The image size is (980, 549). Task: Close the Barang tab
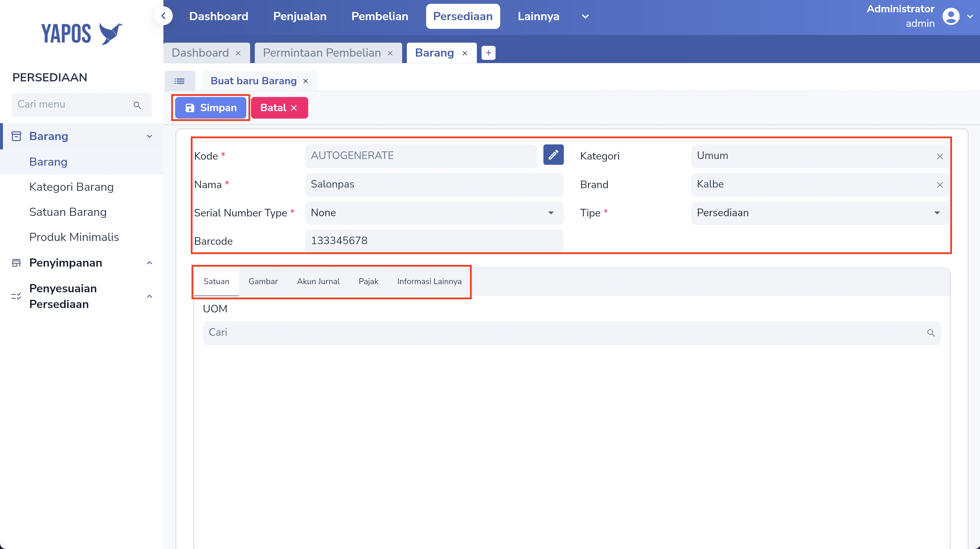coord(465,53)
